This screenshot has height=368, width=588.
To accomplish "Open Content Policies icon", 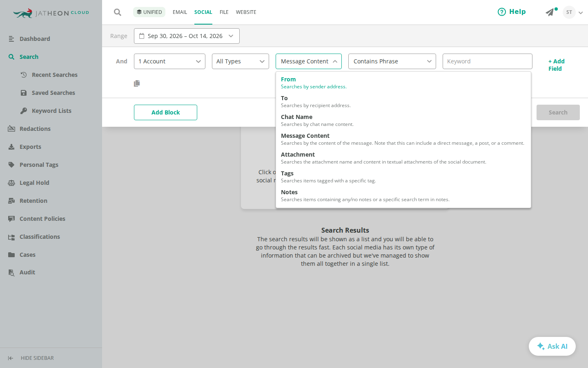I will tap(11, 219).
